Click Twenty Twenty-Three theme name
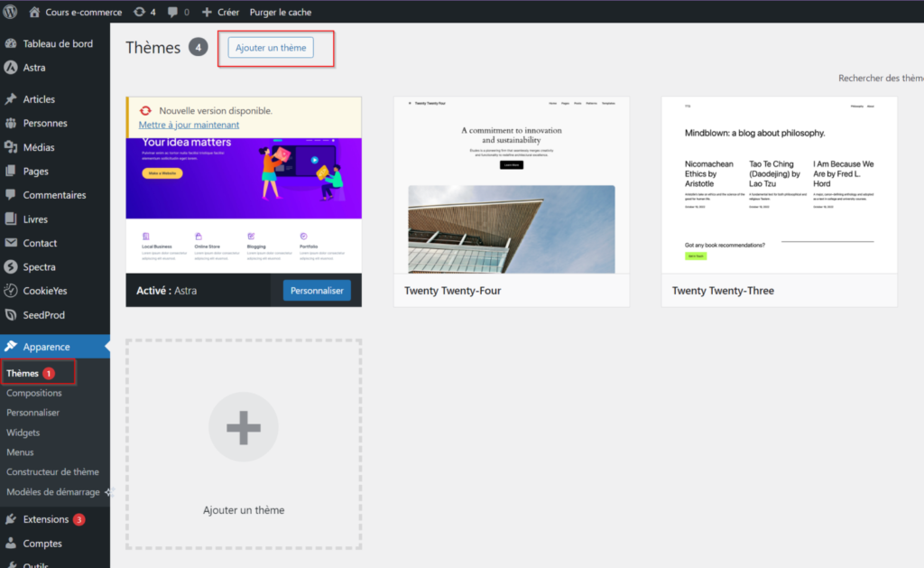This screenshot has height=568, width=924. [723, 291]
